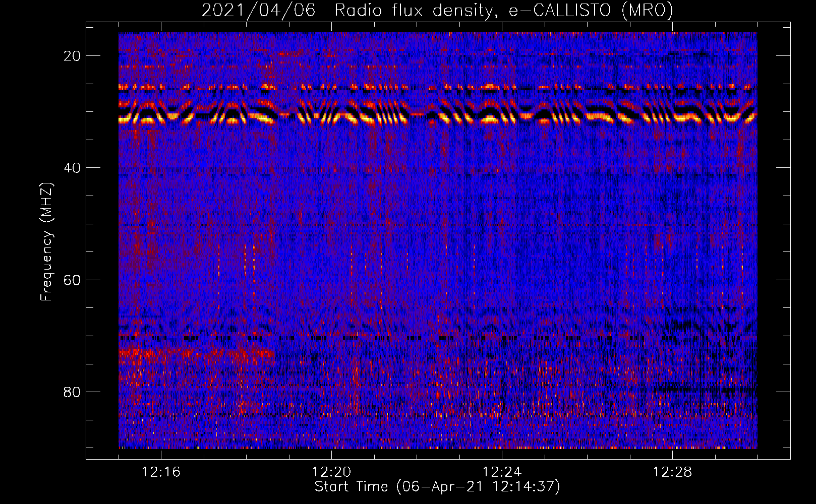Click the 80 MHz frequency tick label
816x504 pixels.
pyautogui.click(x=72, y=392)
